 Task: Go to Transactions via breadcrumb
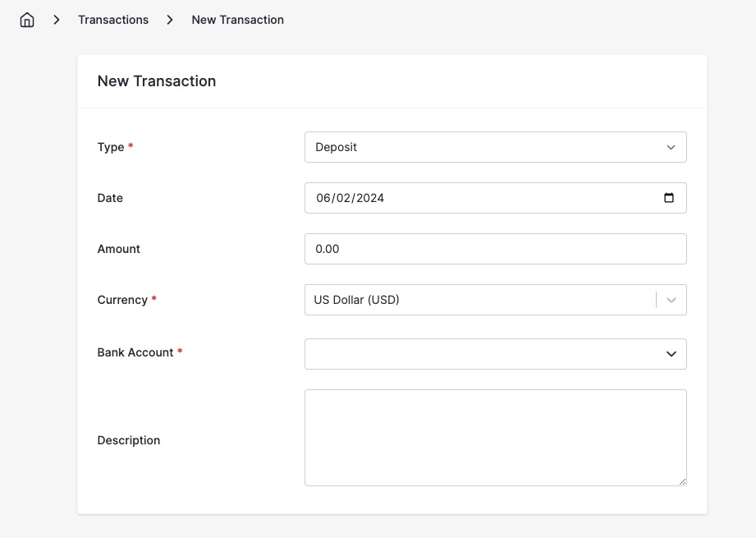[113, 19]
